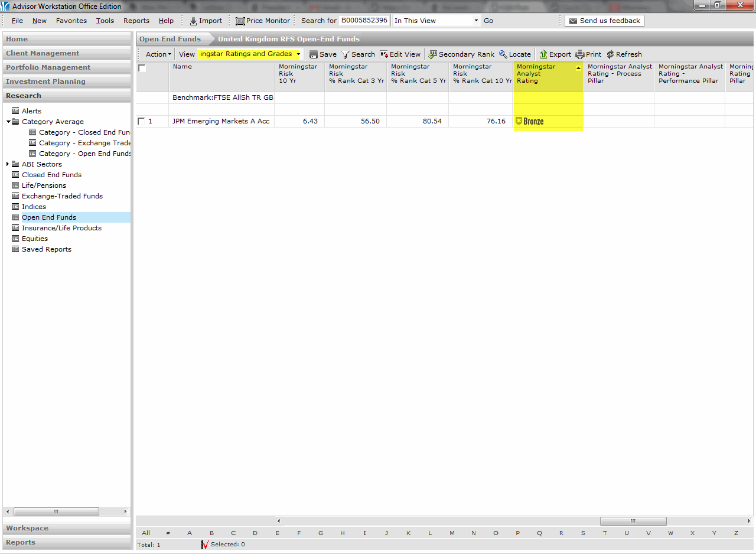Tick the JPM Emerging Markets row checkbox
This screenshot has width=756, height=554.
[141, 121]
